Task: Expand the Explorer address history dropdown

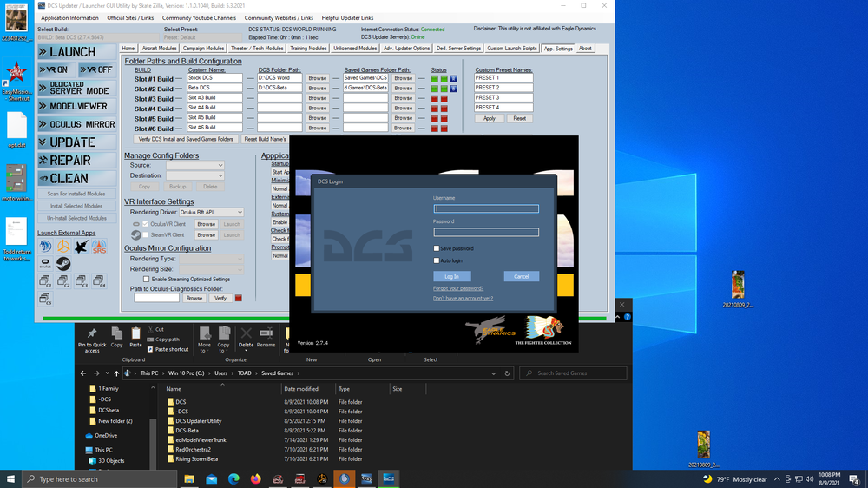Action: coord(493,373)
